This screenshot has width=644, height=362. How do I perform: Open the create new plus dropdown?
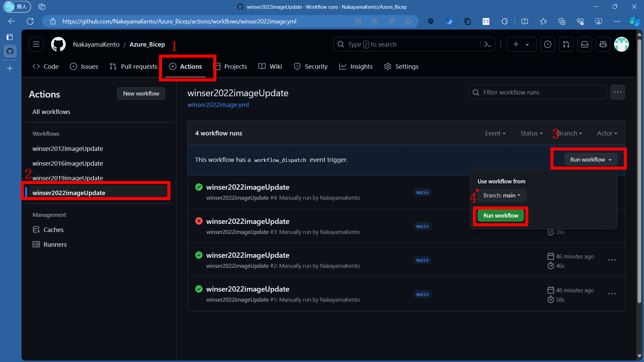pyautogui.click(x=521, y=44)
